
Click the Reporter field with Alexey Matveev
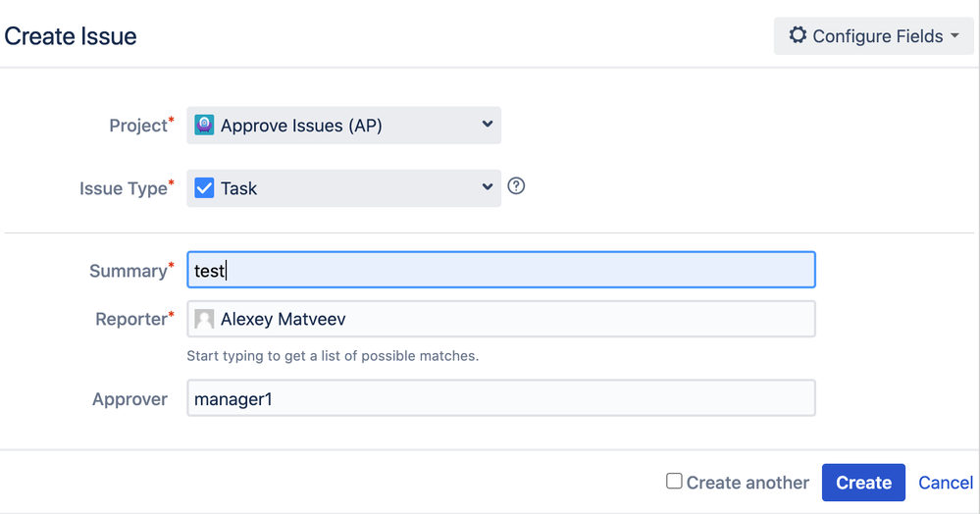(501, 319)
